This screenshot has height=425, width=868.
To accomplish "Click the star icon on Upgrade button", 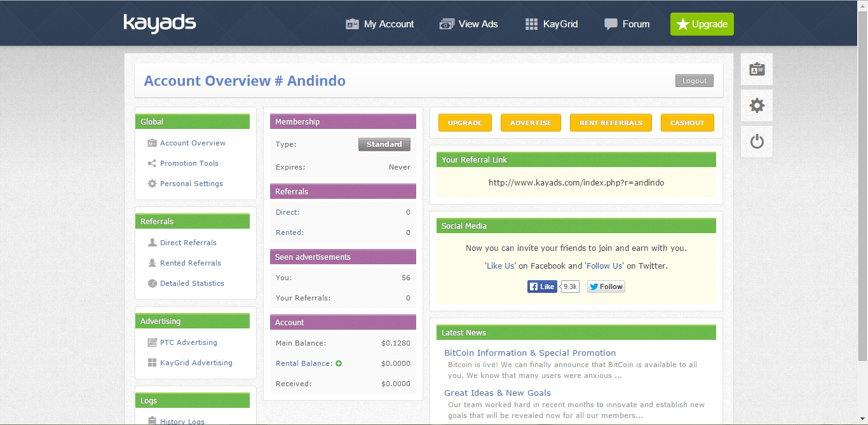I will [x=682, y=24].
